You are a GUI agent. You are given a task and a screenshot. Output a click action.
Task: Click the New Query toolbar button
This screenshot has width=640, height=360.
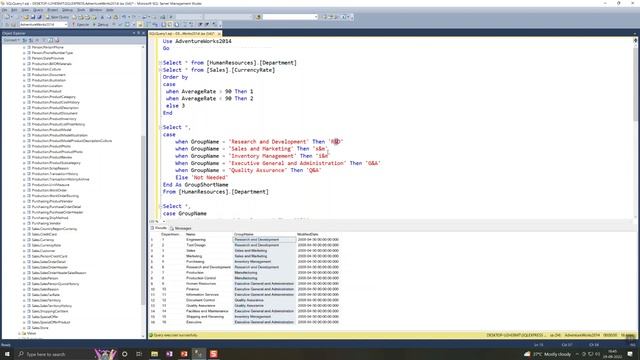click(57, 17)
